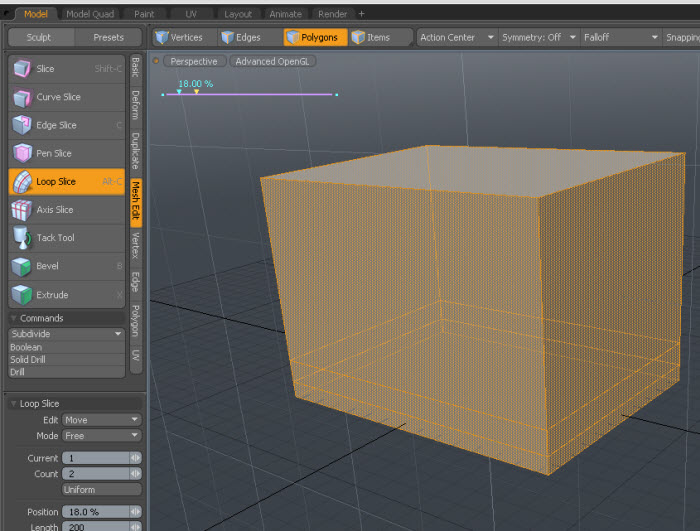
Task: Switch selection mode to Vertices
Action: click(x=178, y=37)
